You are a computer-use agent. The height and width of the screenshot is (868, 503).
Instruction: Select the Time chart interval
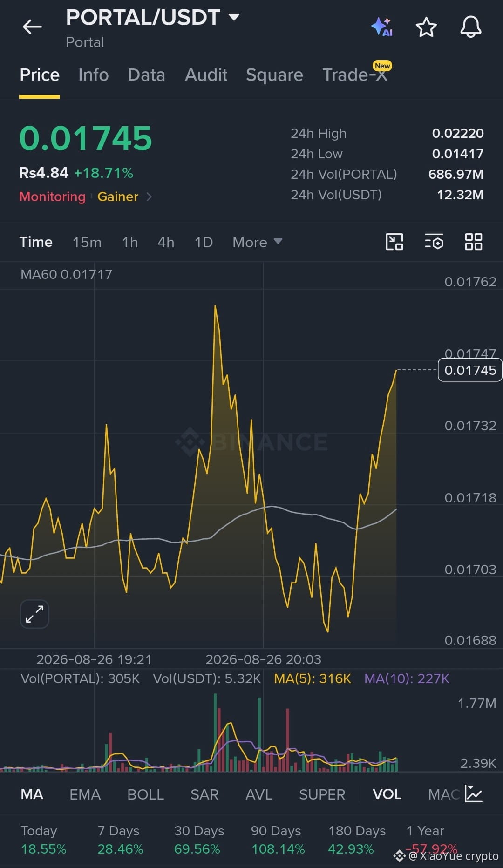[36, 242]
